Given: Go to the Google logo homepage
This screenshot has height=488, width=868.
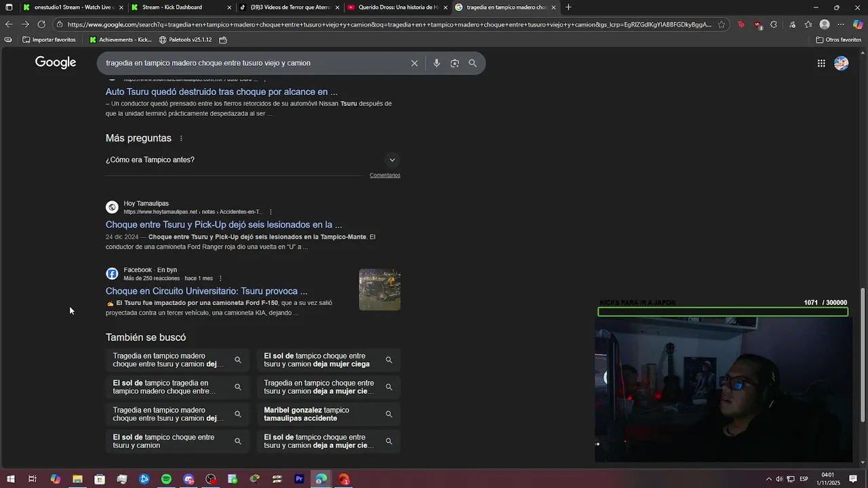Looking at the screenshot, I should [56, 62].
